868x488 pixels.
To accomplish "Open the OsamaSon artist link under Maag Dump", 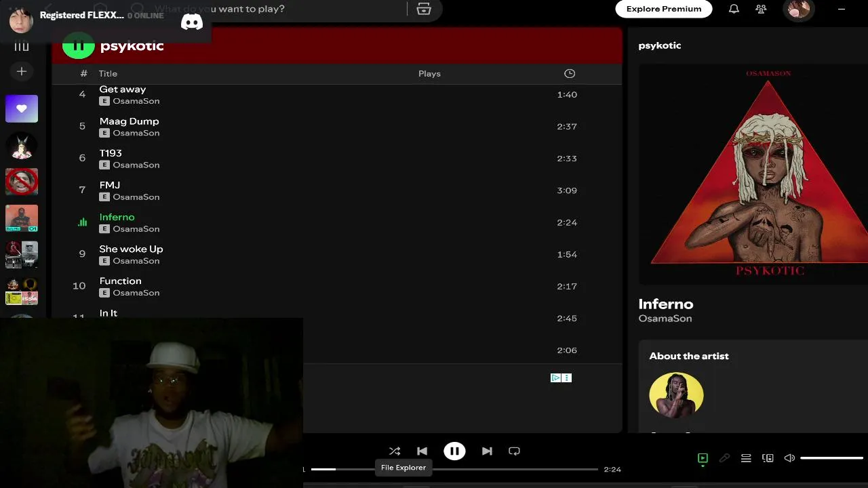I will point(136,133).
